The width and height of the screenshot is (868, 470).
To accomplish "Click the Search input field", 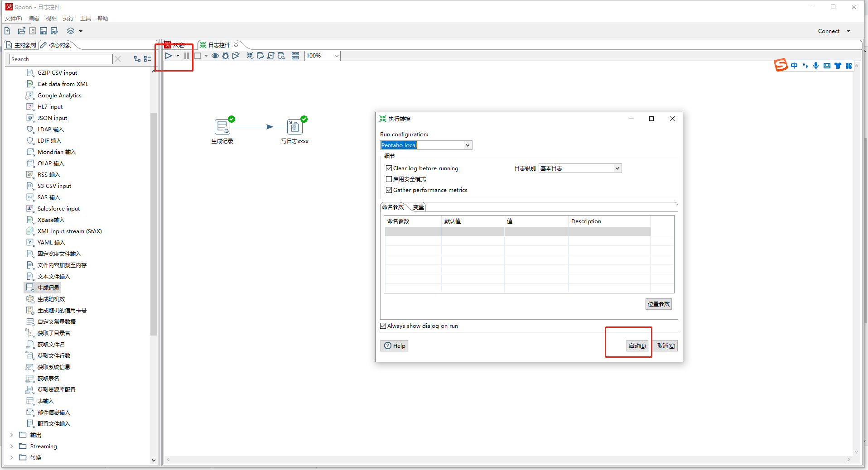I will (x=61, y=59).
